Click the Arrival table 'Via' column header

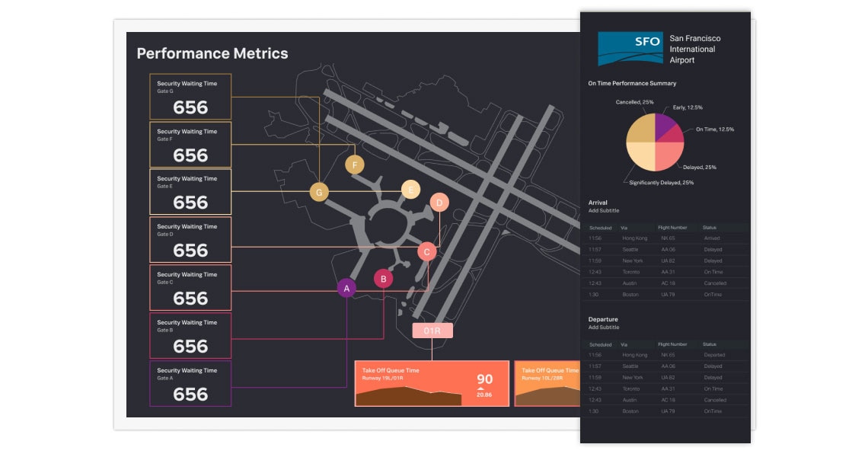(624, 228)
